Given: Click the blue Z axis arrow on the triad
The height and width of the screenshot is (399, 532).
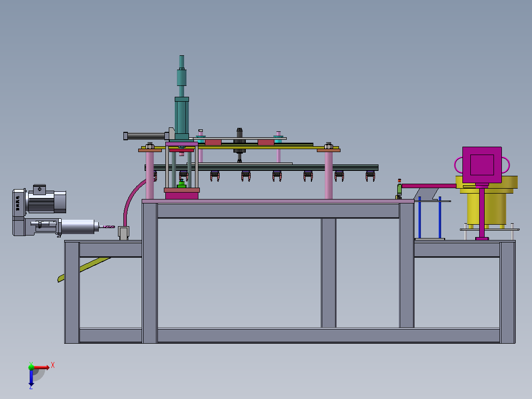Looking at the screenshot, I should tap(31, 377).
